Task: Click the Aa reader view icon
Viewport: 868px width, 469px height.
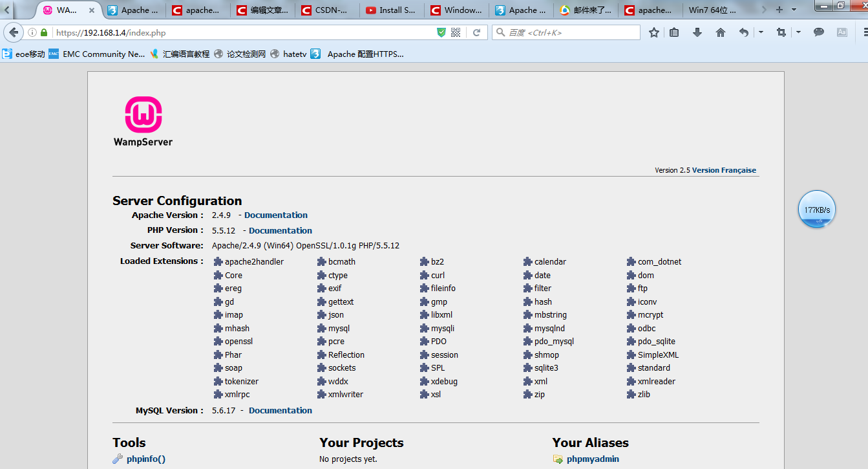Action: point(842,32)
